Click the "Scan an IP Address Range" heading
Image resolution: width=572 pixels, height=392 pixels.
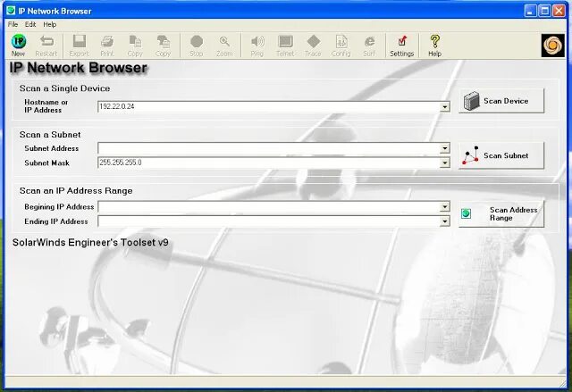coord(76,190)
